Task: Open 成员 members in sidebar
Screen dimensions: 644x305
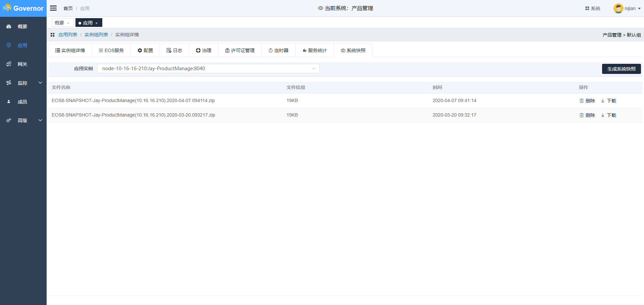Action: [x=22, y=102]
